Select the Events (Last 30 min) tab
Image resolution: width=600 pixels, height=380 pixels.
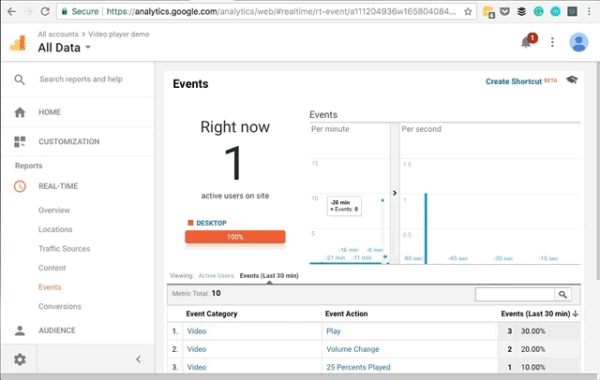click(269, 276)
